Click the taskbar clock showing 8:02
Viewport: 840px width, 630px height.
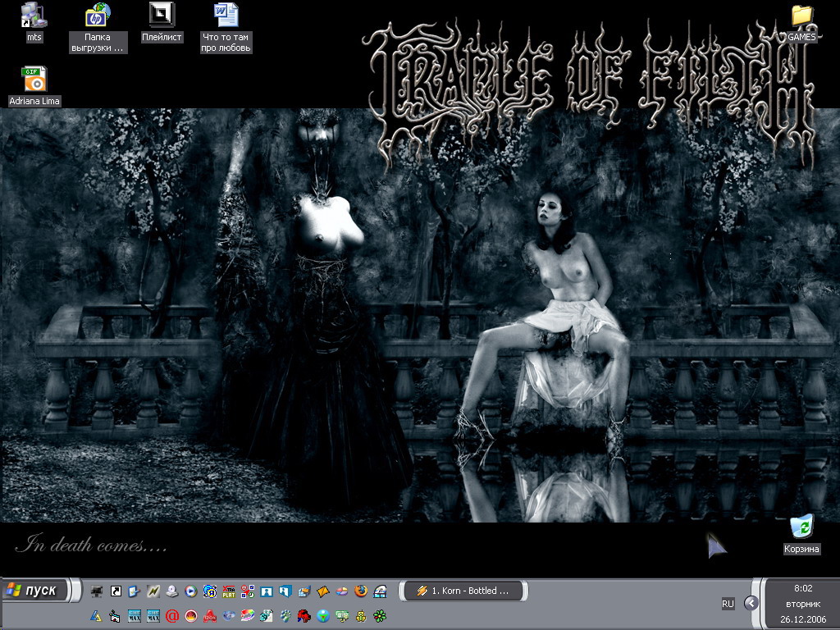pos(802,588)
